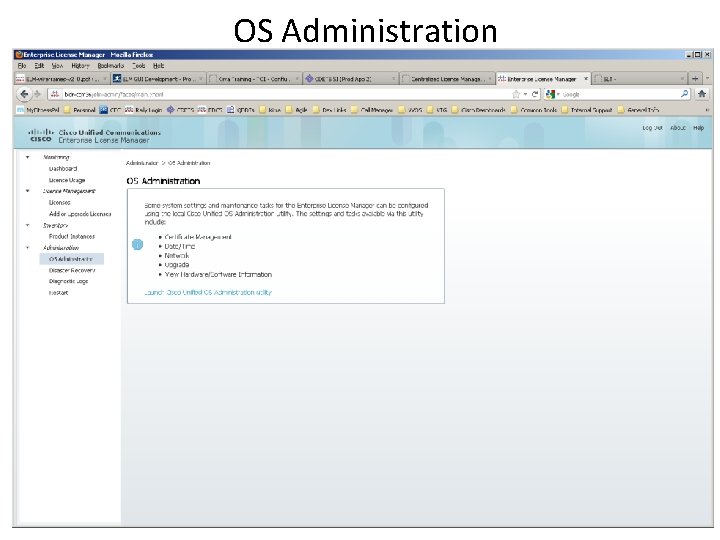Image resolution: width=720 pixels, height=540 pixels.
Task: Open Licenses in the sidebar
Action: coord(60,202)
